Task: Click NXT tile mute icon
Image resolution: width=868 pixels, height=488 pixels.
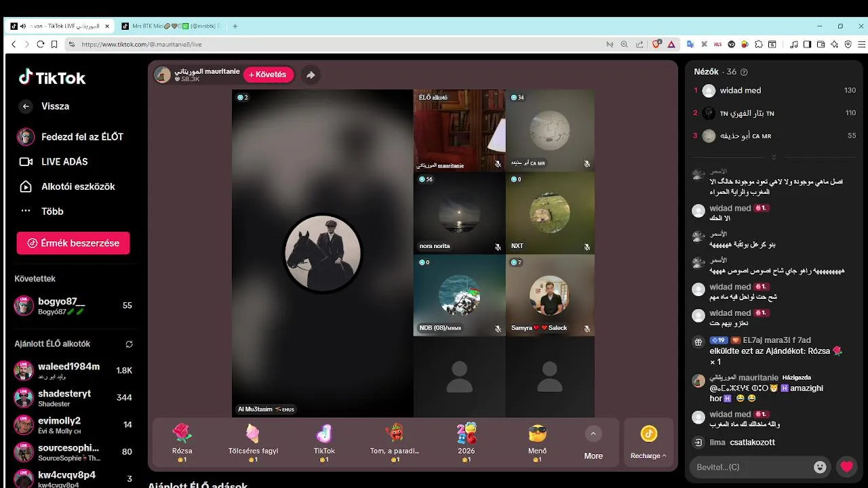Action: point(587,247)
